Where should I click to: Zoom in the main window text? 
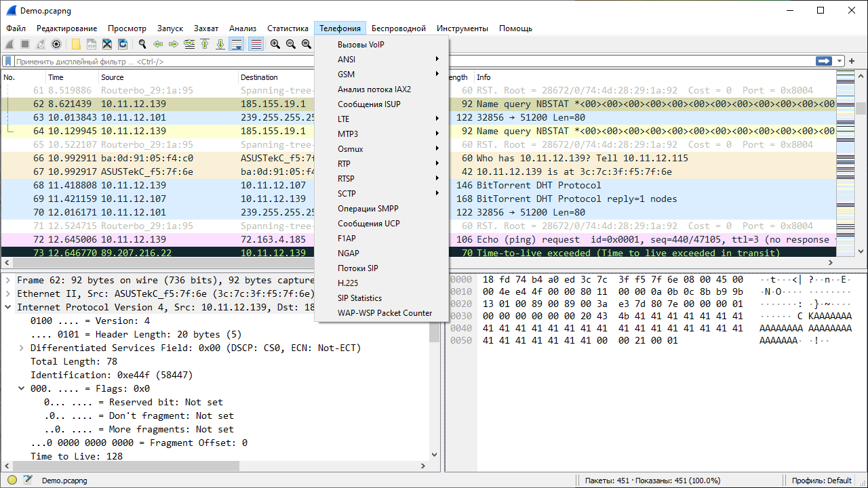(x=275, y=44)
